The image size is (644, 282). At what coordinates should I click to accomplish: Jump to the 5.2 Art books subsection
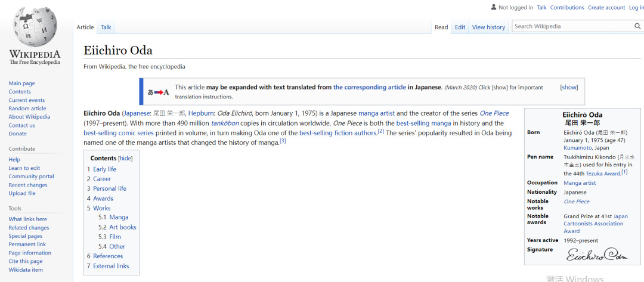pyautogui.click(x=123, y=227)
